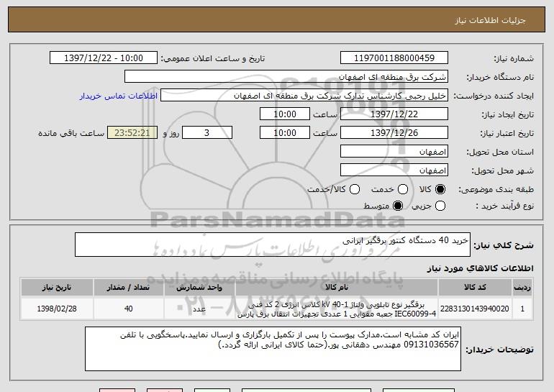Click the validity time field beside 1397/12/26
This screenshot has height=392, width=554.
(285, 133)
